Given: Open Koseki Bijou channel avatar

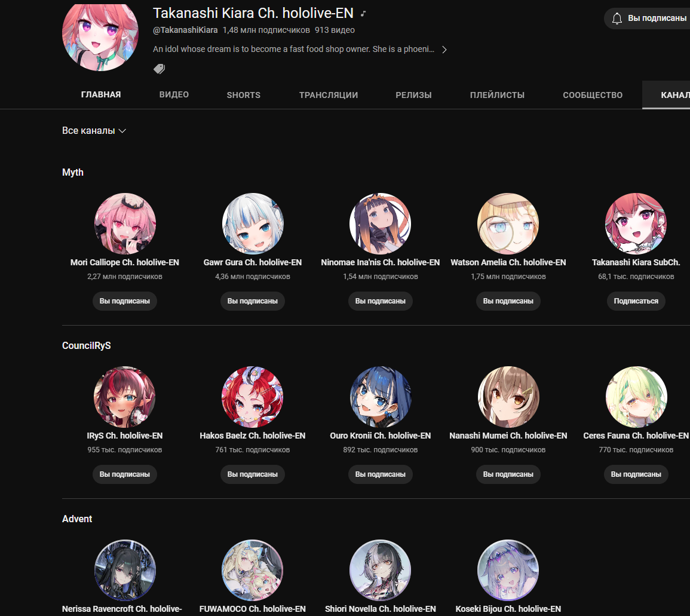Looking at the screenshot, I should (508, 570).
